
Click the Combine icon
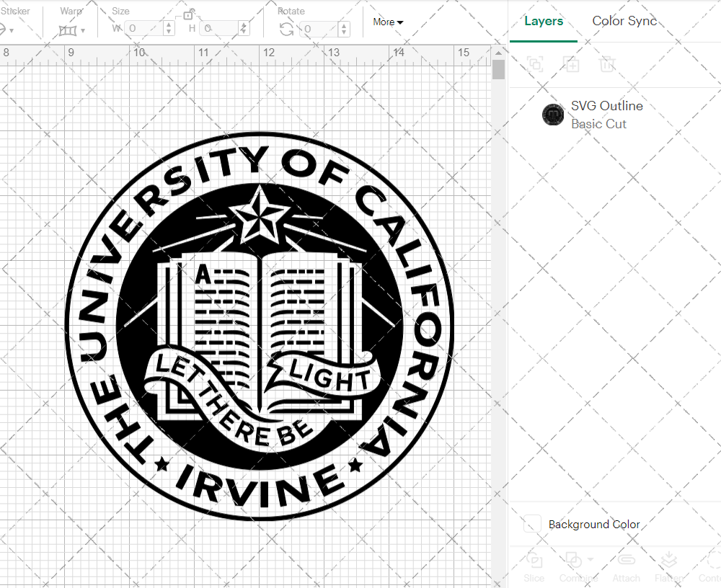(573, 561)
